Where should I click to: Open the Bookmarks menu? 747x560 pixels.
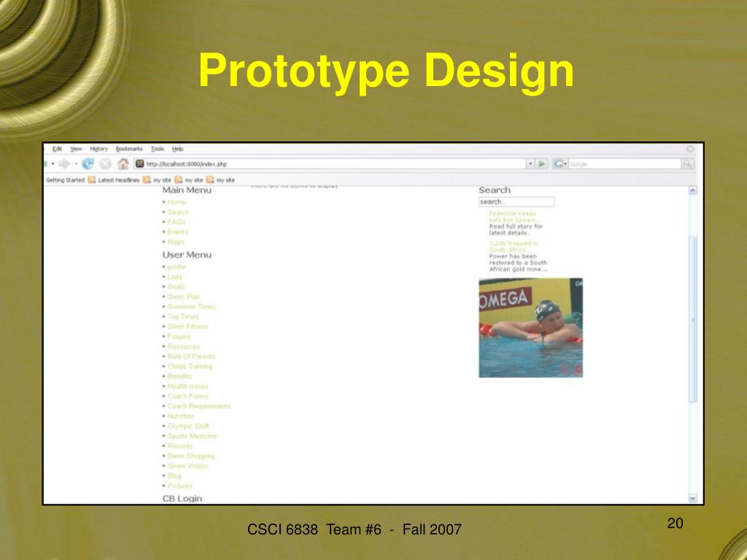(129, 149)
